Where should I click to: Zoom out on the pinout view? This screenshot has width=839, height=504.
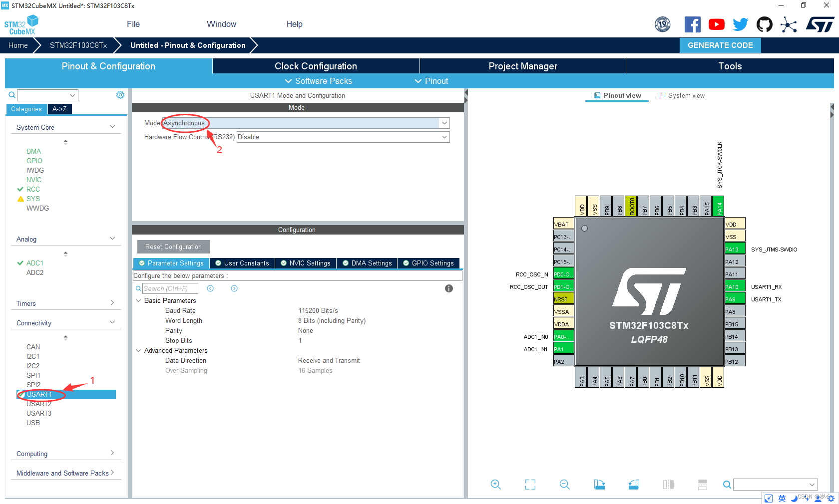pyautogui.click(x=565, y=485)
